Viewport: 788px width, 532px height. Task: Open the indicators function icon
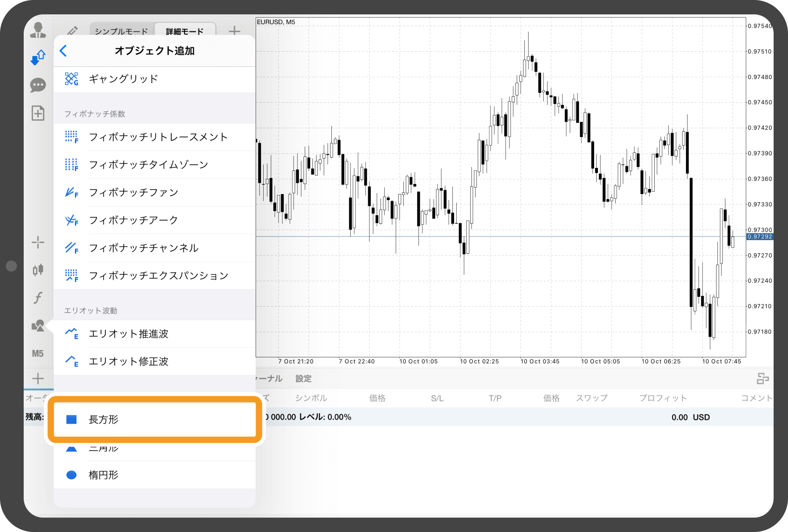tap(38, 298)
